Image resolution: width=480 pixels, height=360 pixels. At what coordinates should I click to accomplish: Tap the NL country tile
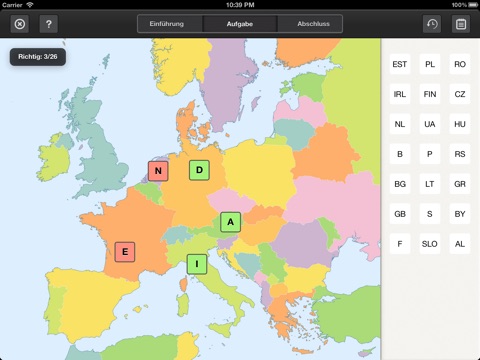coord(400,124)
